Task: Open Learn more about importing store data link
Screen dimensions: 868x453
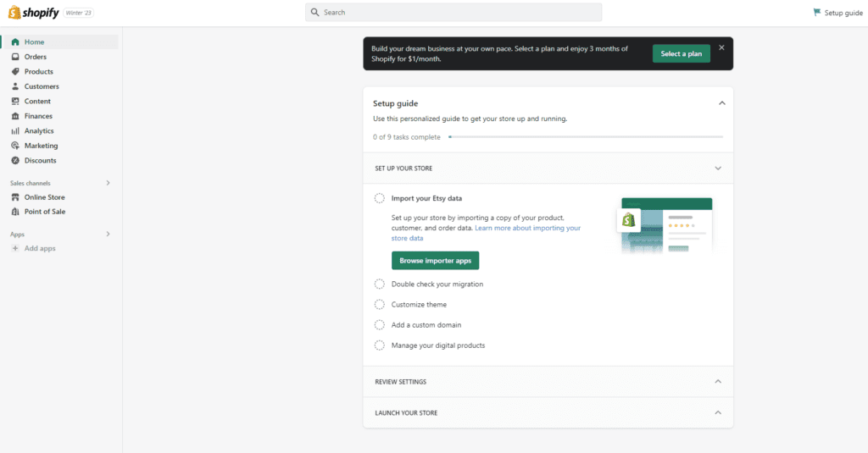Action: [x=486, y=233]
